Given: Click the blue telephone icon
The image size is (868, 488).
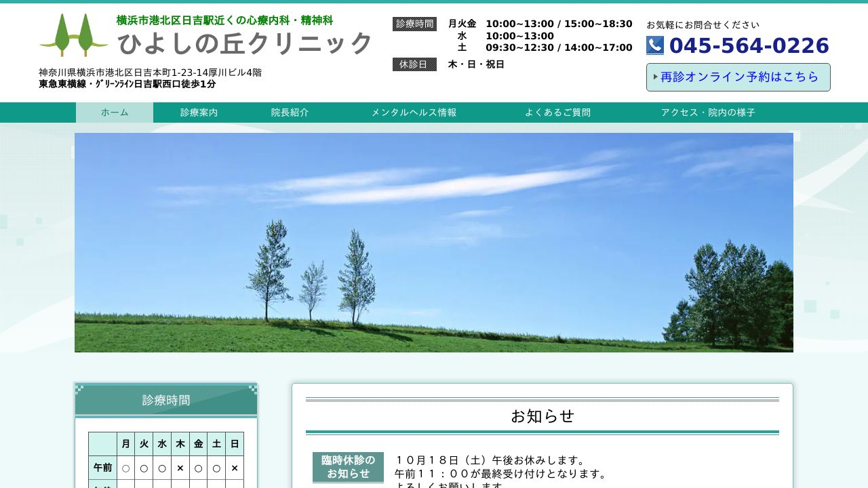Looking at the screenshot, I should [655, 45].
